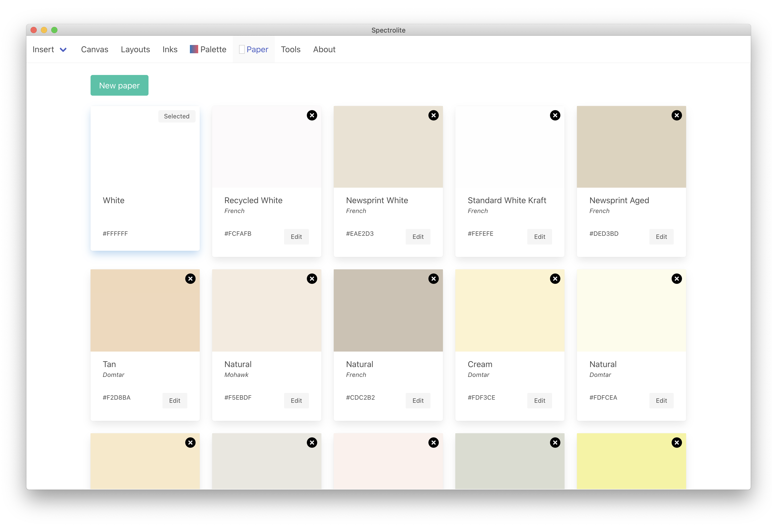Delete the bottom-row pale pink paper card
Image resolution: width=772 pixels, height=532 pixels.
(x=433, y=442)
